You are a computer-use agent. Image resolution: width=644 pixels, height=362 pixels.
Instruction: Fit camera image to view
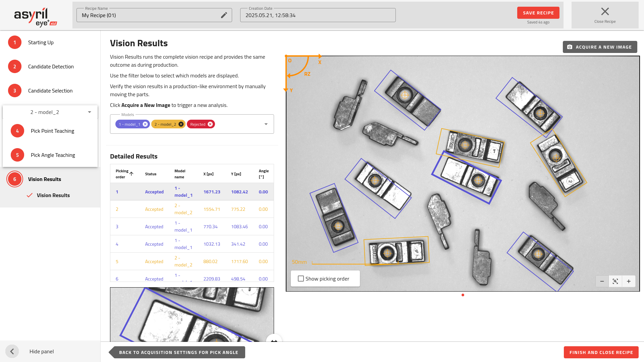(x=615, y=282)
